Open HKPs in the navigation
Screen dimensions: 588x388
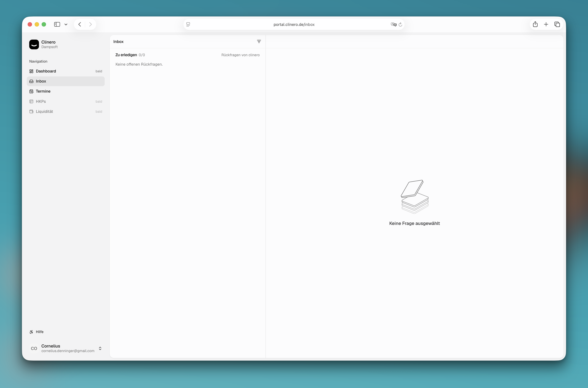pyautogui.click(x=66, y=101)
